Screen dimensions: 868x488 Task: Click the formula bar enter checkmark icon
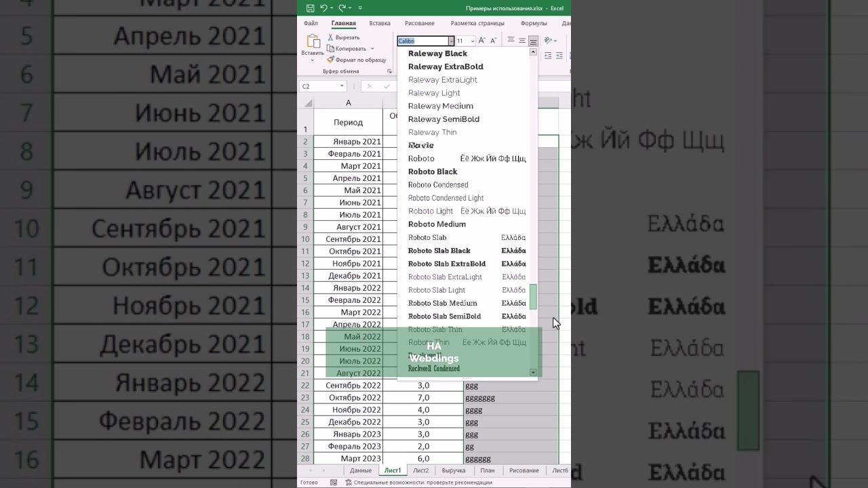(x=387, y=86)
